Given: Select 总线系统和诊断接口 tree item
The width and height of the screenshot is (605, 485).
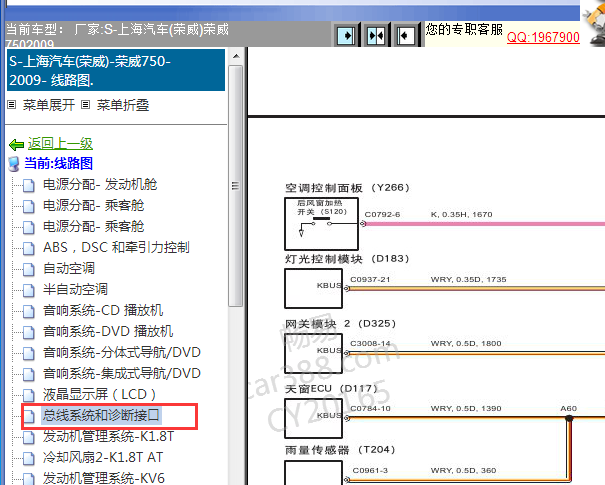Looking at the screenshot, I should pos(101,416).
